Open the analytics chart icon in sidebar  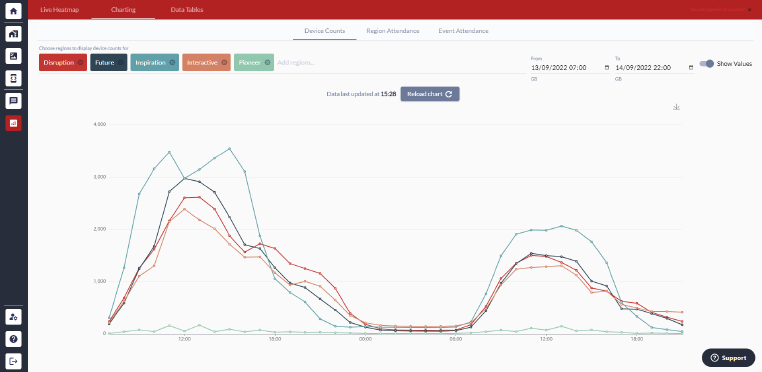click(x=14, y=123)
